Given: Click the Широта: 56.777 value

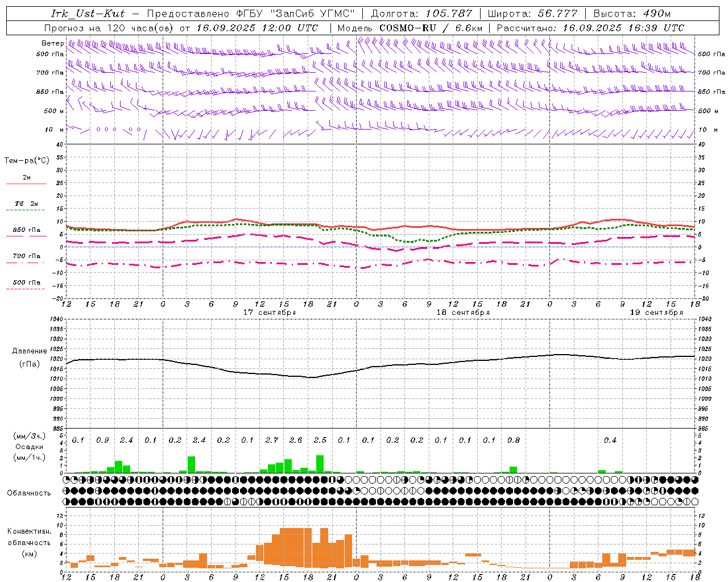Looking at the screenshot, I should pyautogui.click(x=532, y=14).
